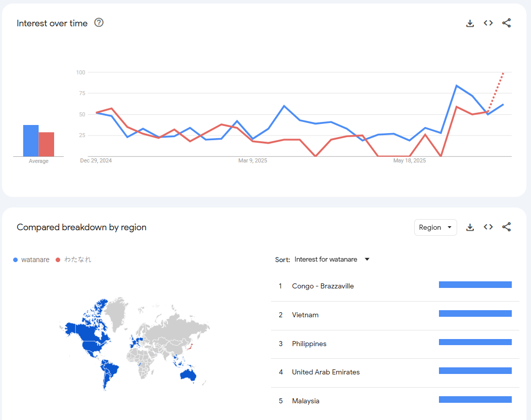531x420 pixels.
Task: Click the Philippines interest bar
Action: point(475,343)
